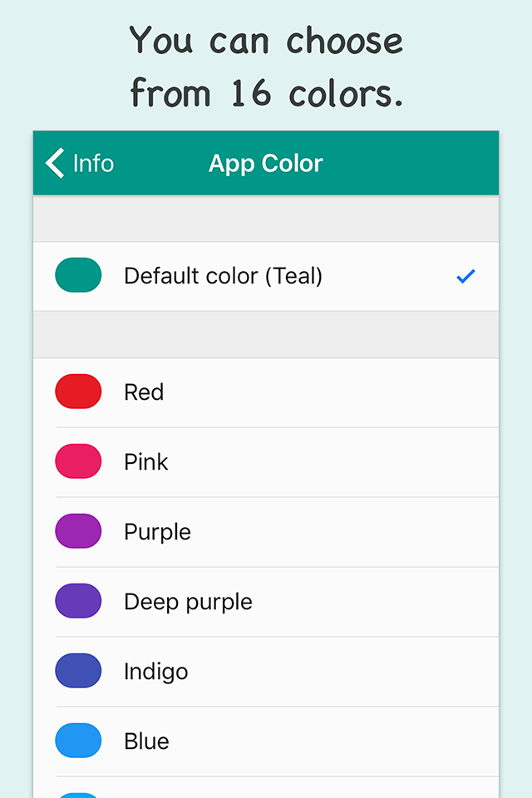
Task: Click the blue color swatch
Action: pyautogui.click(x=78, y=740)
